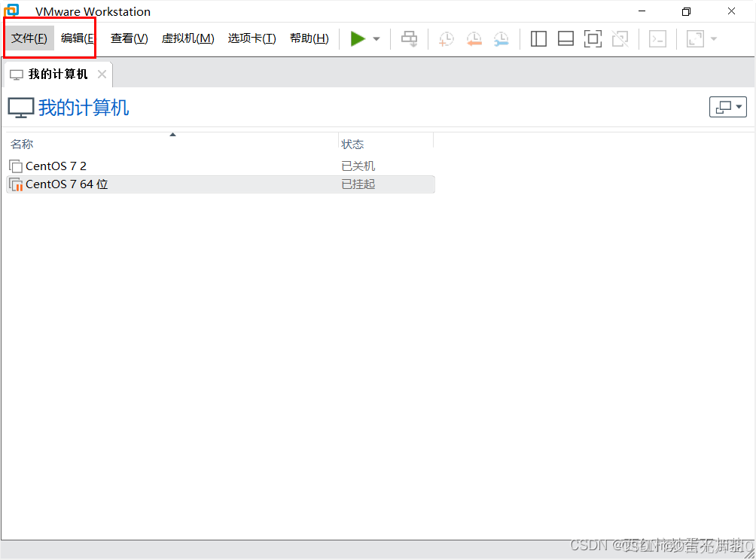Viewport: 756px width, 560px height.
Task: Click the 我的计算机 heading monitor icon
Action: click(x=21, y=108)
